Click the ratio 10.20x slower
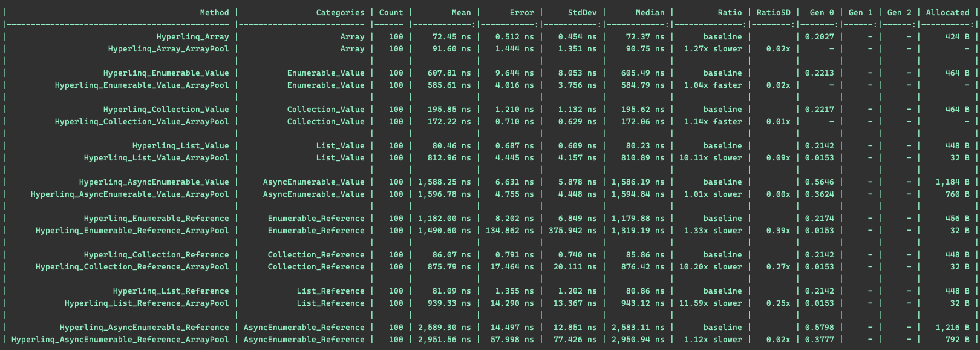 [x=711, y=266]
